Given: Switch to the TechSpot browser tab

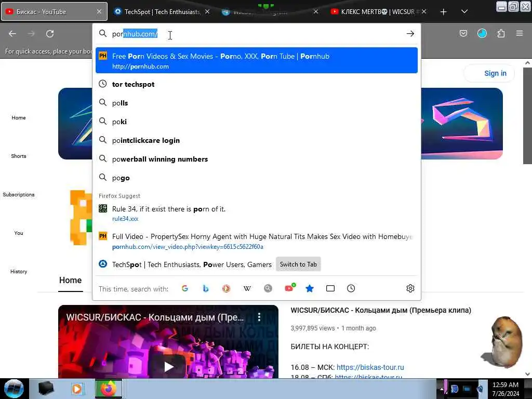Looking at the screenshot, I should click(x=162, y=11).
